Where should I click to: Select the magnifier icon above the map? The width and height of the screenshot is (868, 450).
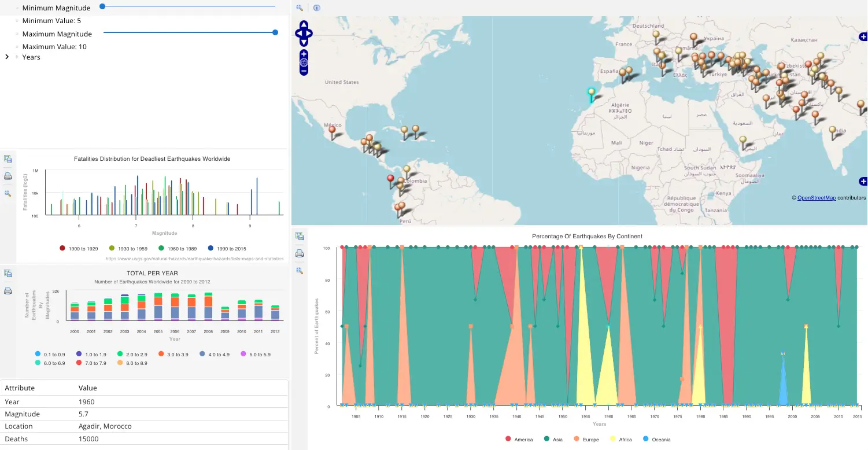[x=299, y=8]
